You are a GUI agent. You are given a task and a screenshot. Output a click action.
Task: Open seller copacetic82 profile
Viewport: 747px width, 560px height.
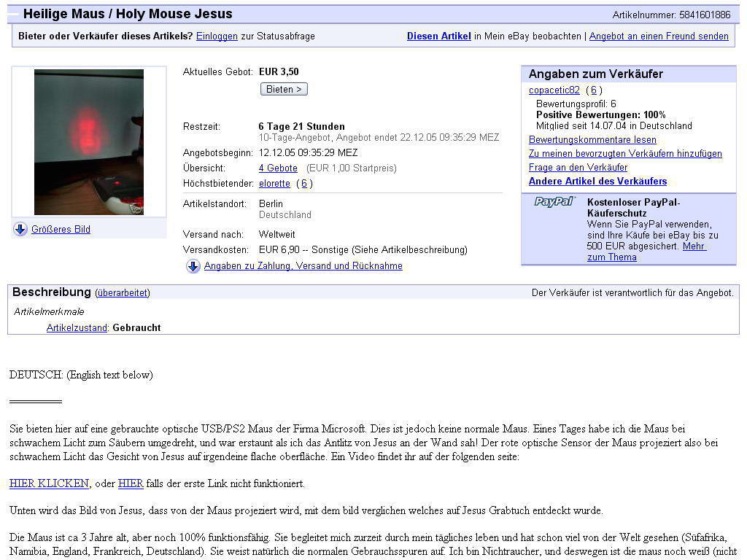554,90
